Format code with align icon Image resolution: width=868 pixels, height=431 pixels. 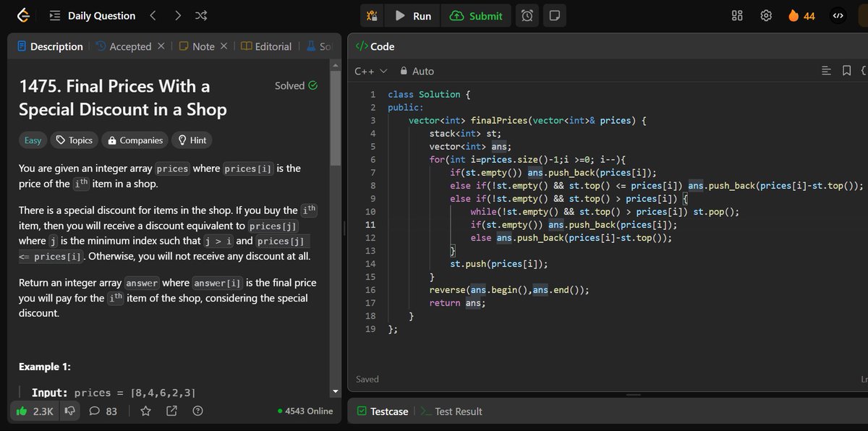click(x=827, y=71)
